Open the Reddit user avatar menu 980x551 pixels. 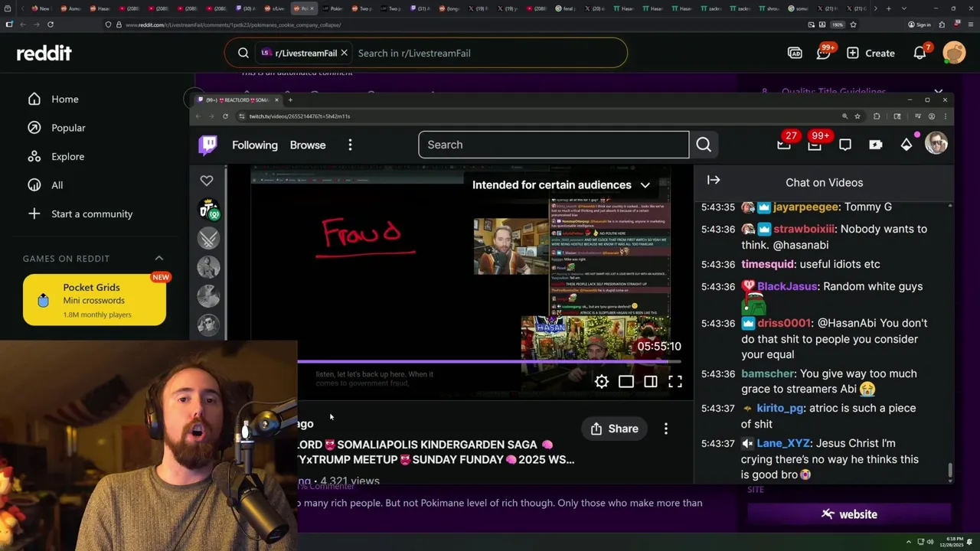pyautogui.click(x=954, y=53)
